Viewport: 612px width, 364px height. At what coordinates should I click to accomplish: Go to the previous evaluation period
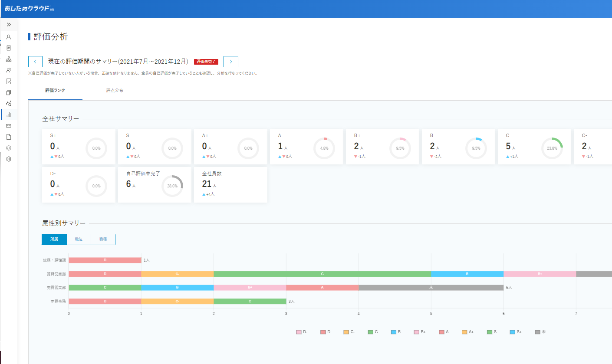[x=35, y=62]
